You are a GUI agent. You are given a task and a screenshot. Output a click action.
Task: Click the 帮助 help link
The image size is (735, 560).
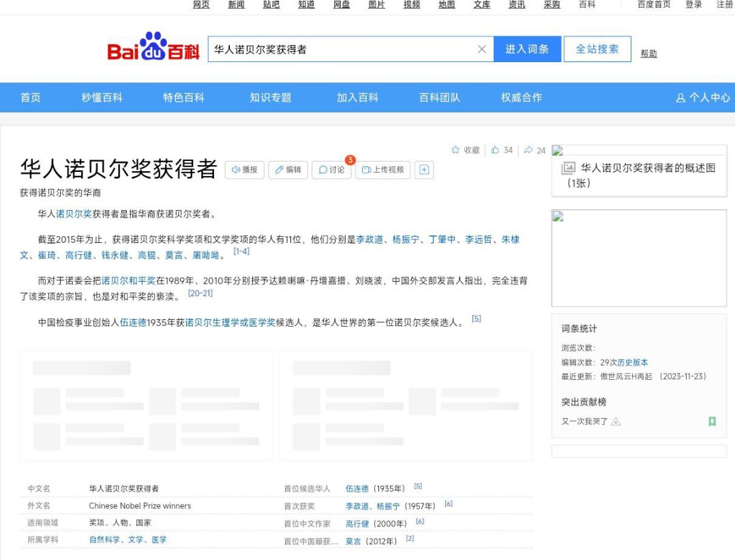(649, 53)
